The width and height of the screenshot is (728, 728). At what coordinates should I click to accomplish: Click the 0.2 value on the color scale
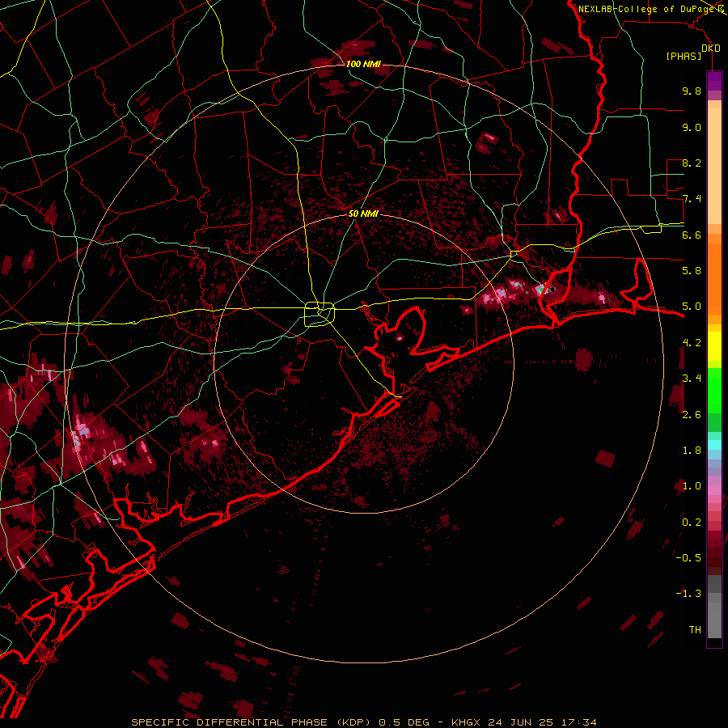(x=692, y=523)
